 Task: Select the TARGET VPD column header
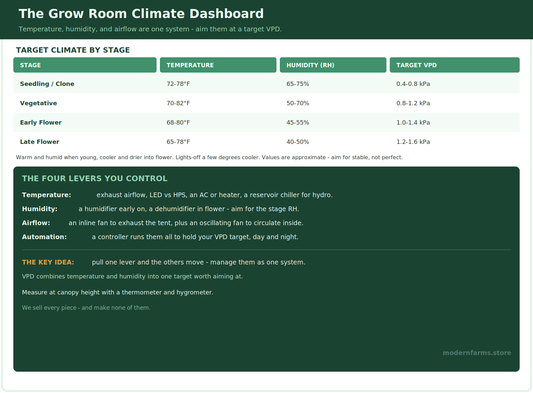click(x=454, y=65)
